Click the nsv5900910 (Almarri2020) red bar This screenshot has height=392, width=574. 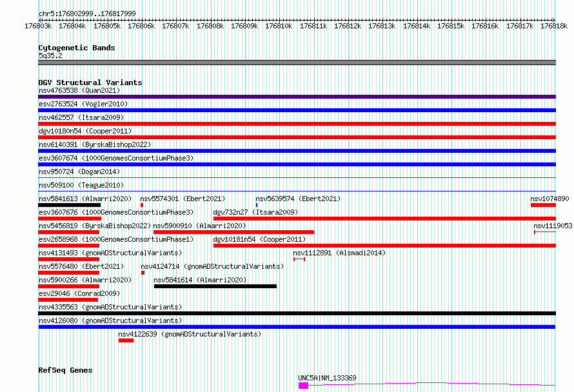click(x=234, y=232)
